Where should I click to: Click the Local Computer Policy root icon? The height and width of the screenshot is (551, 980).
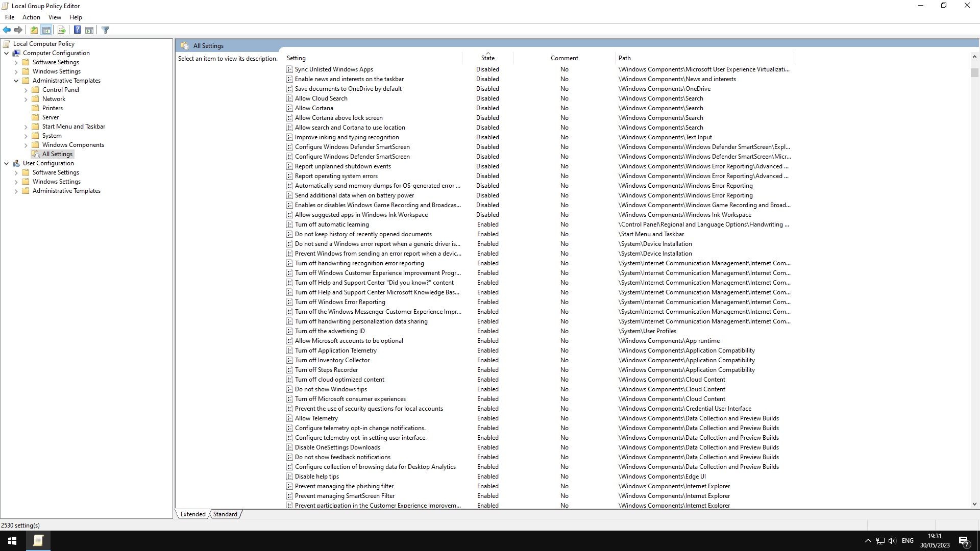(x=7, y=44)
